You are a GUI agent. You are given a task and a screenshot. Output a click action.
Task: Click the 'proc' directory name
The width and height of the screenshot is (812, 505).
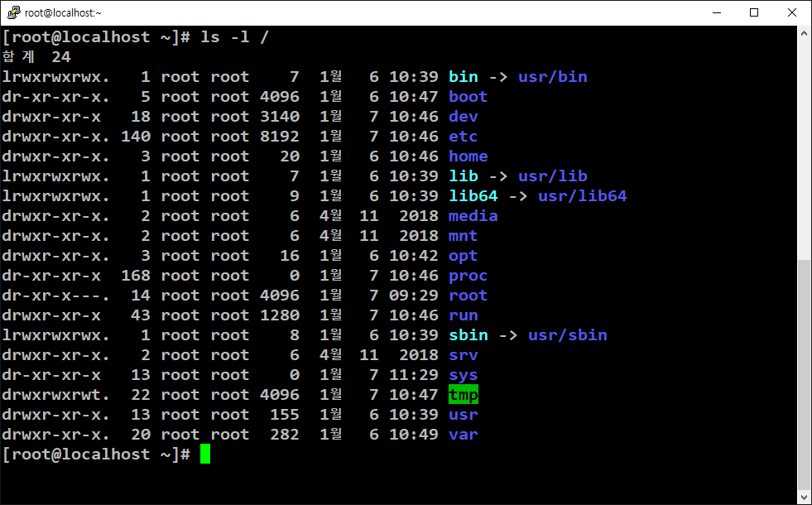click(x=468, y=276)
